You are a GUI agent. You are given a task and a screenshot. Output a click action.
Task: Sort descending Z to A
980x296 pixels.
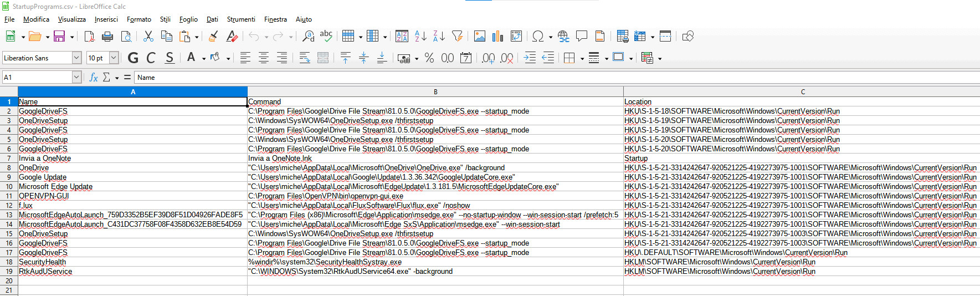tap(439, 37)
